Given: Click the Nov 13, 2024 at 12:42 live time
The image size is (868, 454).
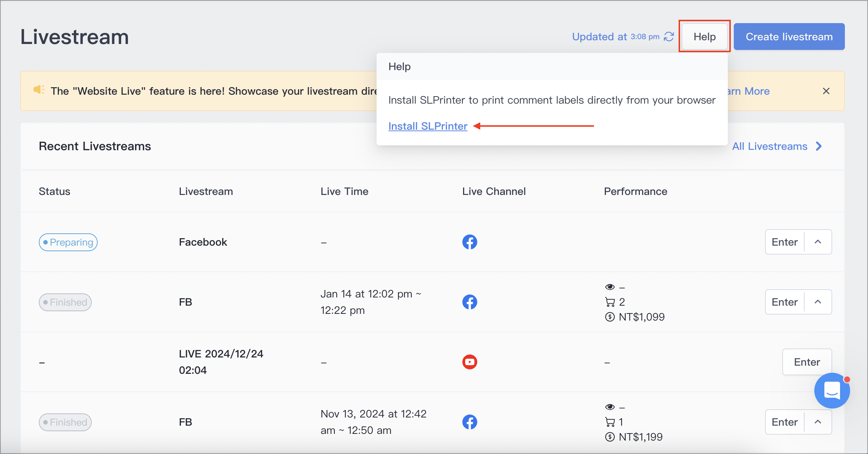Looking at the screenshot, I should 374,422.
